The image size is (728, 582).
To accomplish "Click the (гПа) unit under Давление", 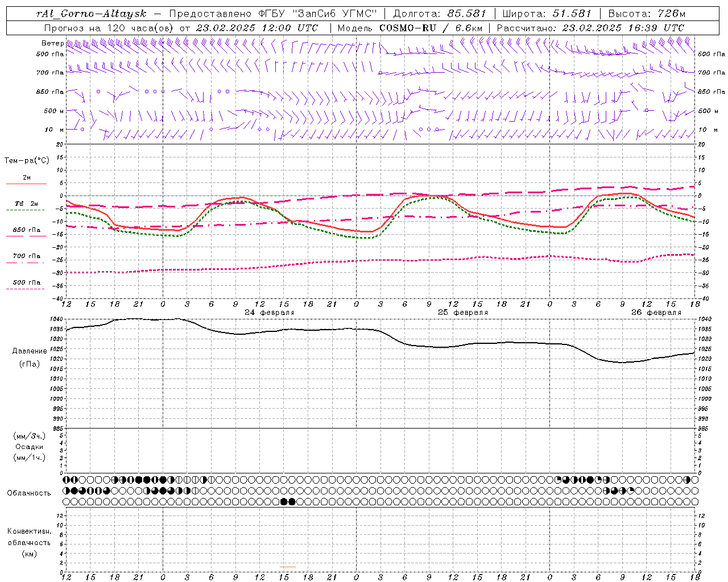I will click(x=30, y=364).
